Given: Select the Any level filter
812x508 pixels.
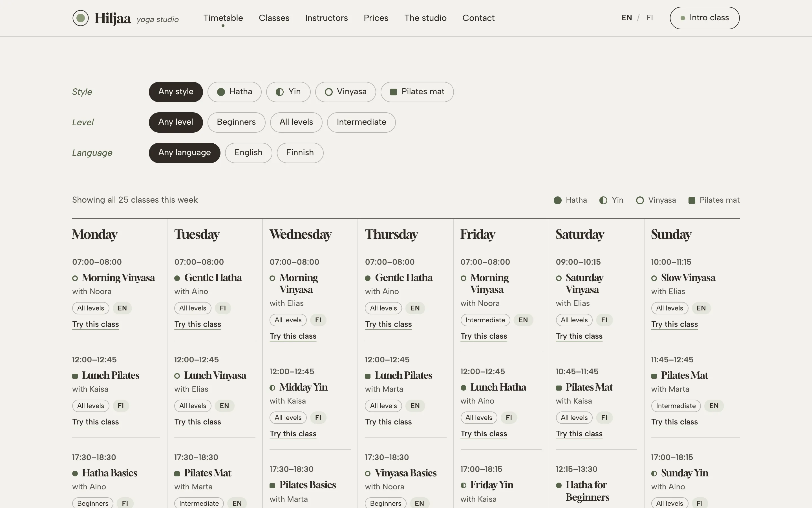Looking at the screenshot, I should [x=176, y=122].
